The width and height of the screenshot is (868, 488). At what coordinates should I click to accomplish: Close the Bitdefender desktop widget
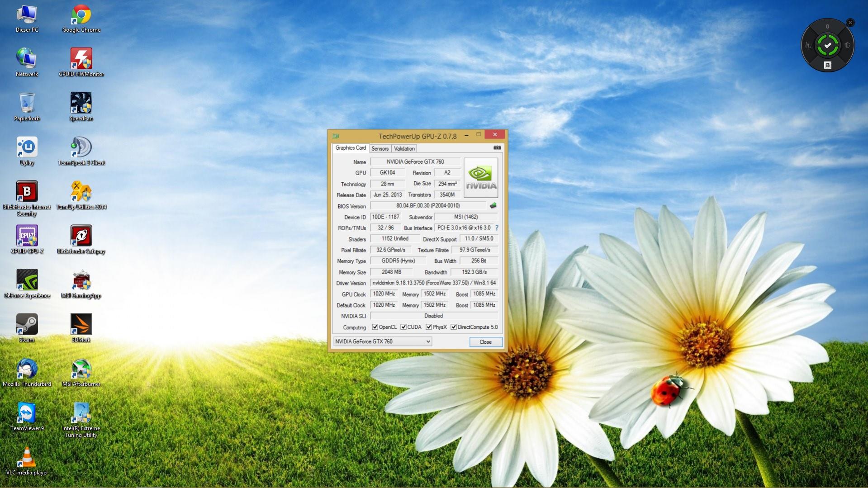(x=850, y=22)
